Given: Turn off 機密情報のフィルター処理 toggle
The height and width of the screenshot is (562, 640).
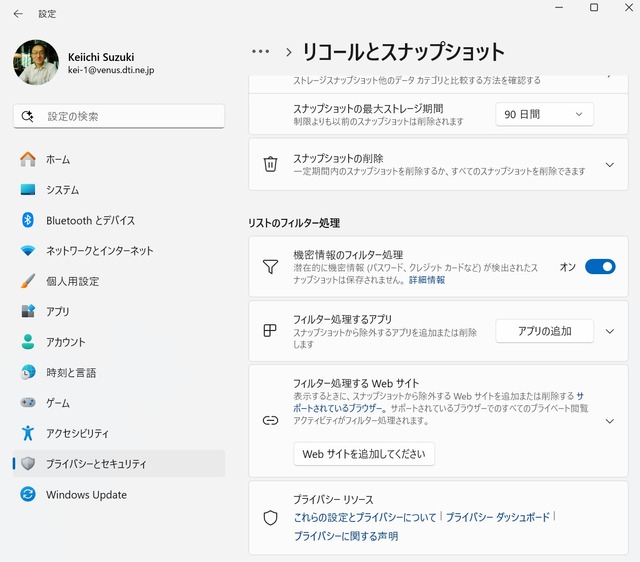Looking at the screenshot, I should [x=600, y=267].
